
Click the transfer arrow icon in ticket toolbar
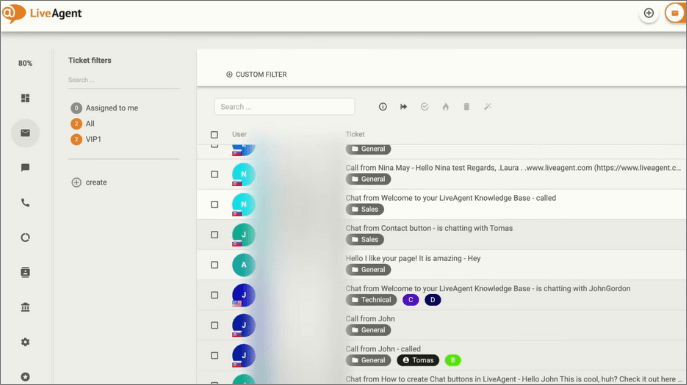(404, 107)
